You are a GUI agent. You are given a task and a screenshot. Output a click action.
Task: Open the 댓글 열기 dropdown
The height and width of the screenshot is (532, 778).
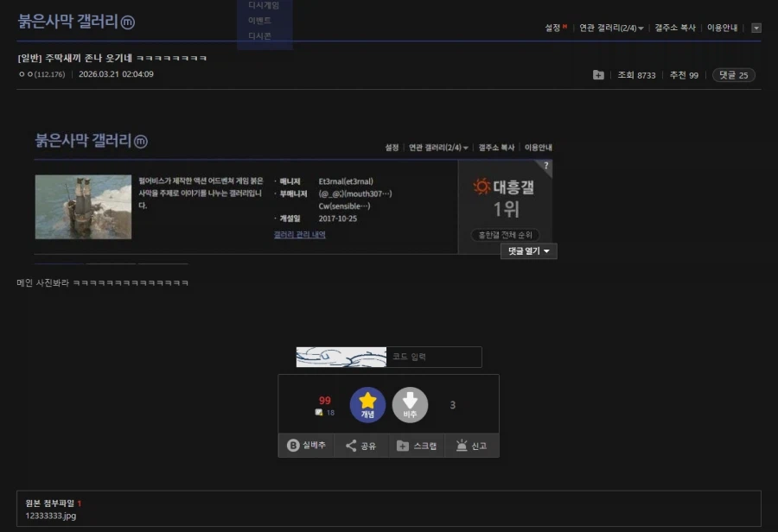[x=528, y=250]
